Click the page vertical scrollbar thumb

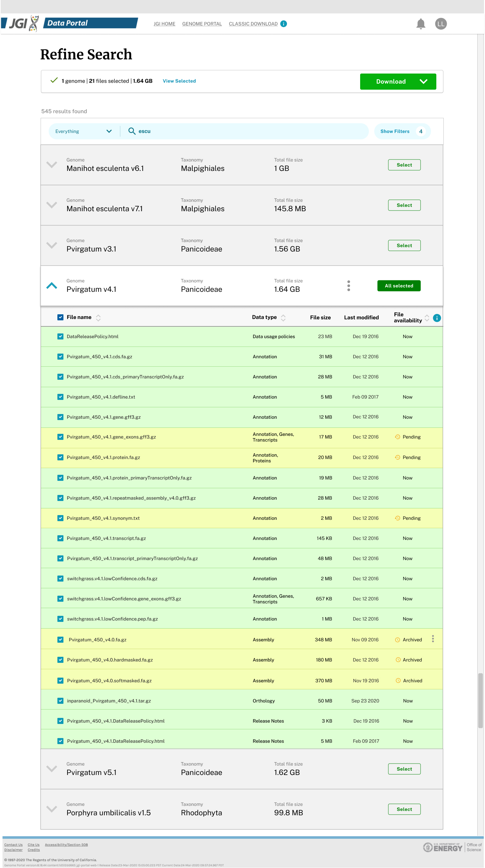481,701
